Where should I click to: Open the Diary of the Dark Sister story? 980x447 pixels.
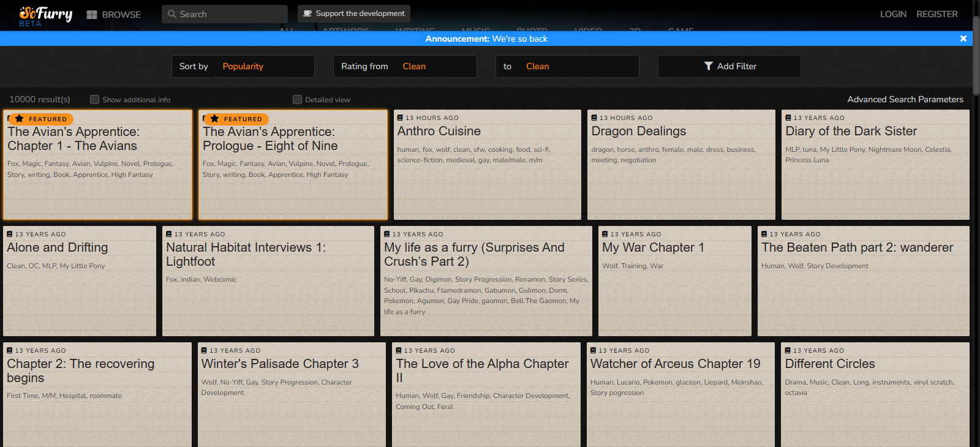coord(851,131)
